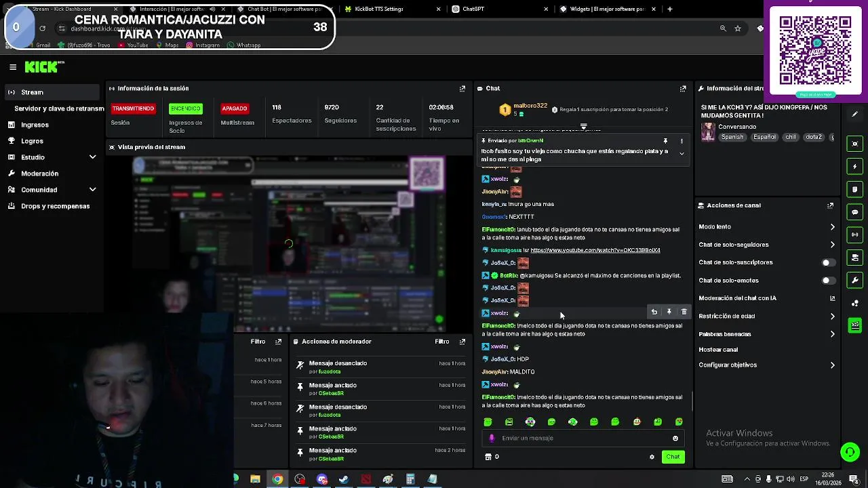Image resolution: width=868 pixels, height=488 pixels.
Task: Pin the hovered xwolz chat message
Action: (x=669, y=312)
